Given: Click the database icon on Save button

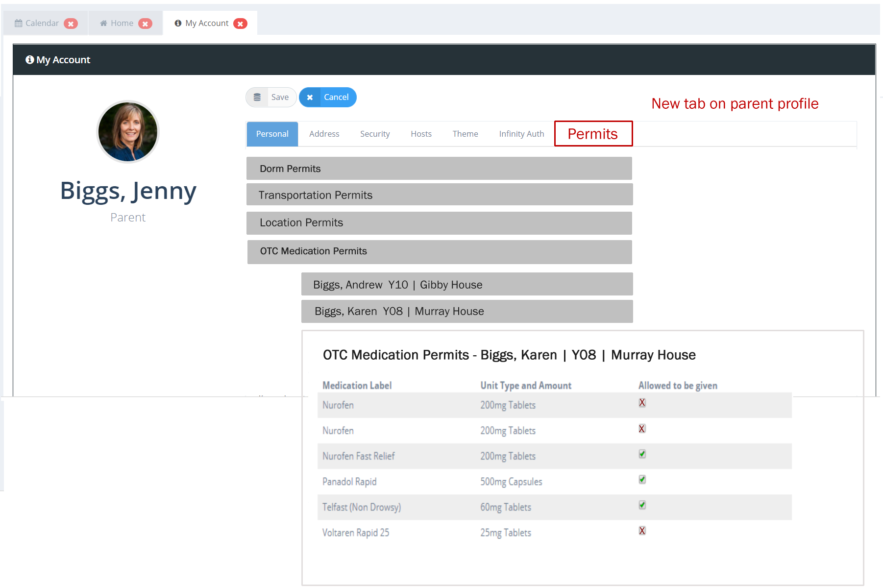Looking at the screenshot, I should pos(257,98).
